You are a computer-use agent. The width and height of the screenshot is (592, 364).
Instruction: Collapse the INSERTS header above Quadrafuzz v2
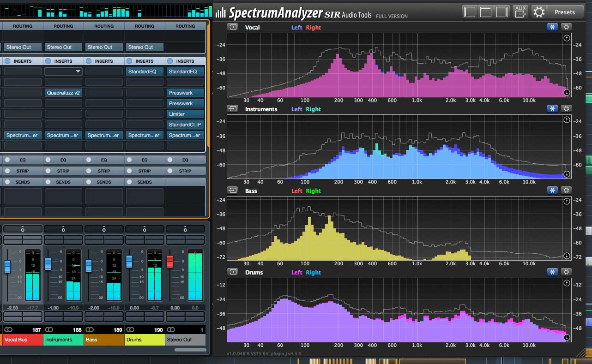click(x=63, y=61)
